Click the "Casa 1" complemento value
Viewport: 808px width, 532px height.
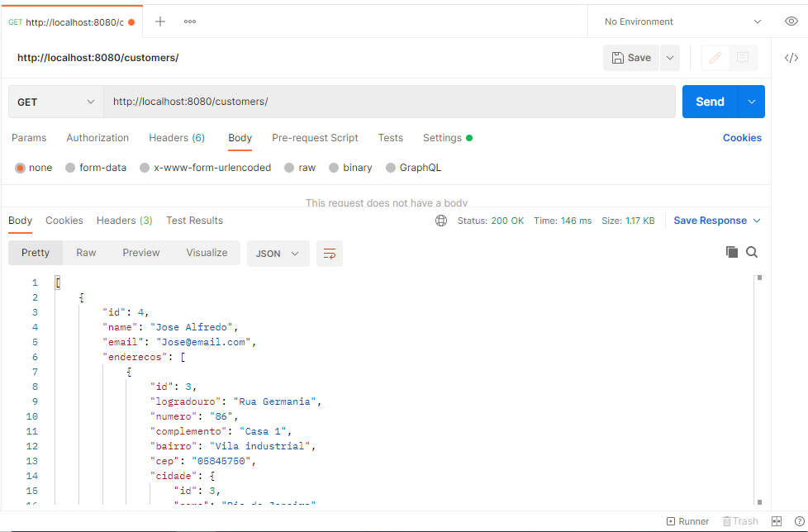[263, 431]
